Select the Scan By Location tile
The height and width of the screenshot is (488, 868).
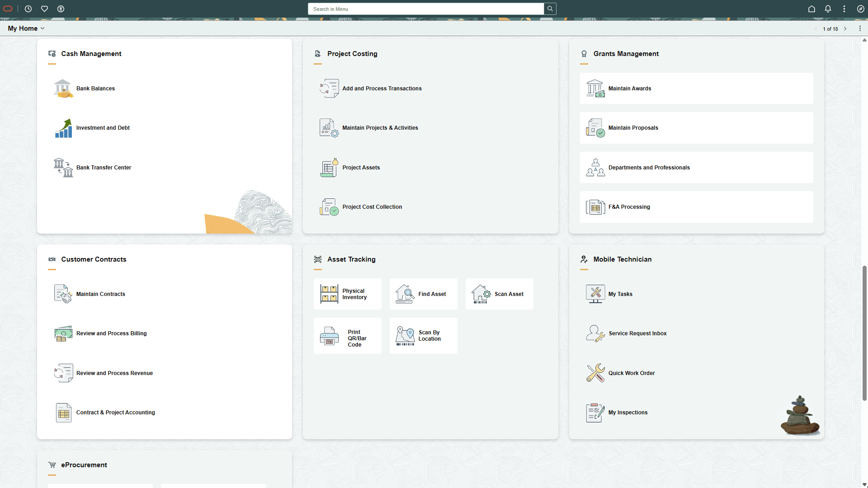[423, 336]
